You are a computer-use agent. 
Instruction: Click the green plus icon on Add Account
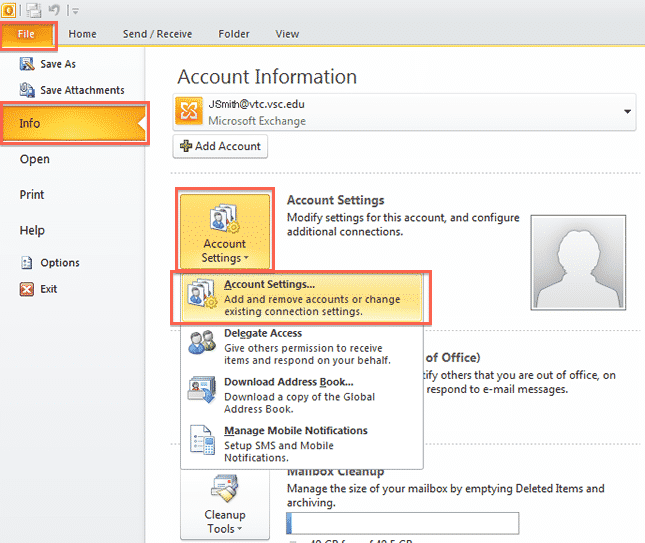tap(186, 146)
